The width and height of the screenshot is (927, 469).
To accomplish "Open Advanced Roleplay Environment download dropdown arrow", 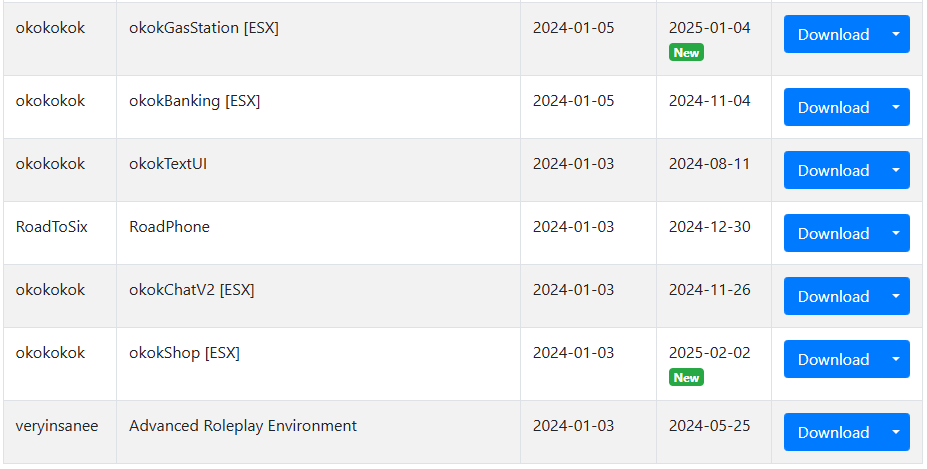I will coord(896,432).
